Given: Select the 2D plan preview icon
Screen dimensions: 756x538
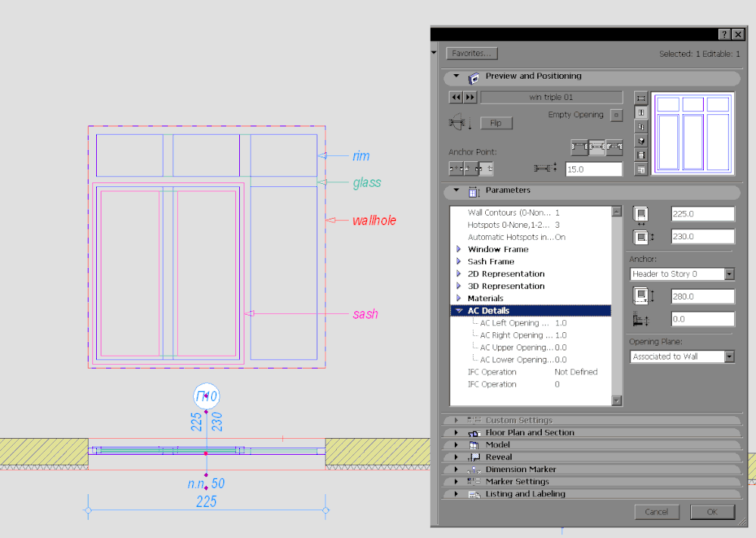Looking at the screenshot, I should tap(641, 98).
